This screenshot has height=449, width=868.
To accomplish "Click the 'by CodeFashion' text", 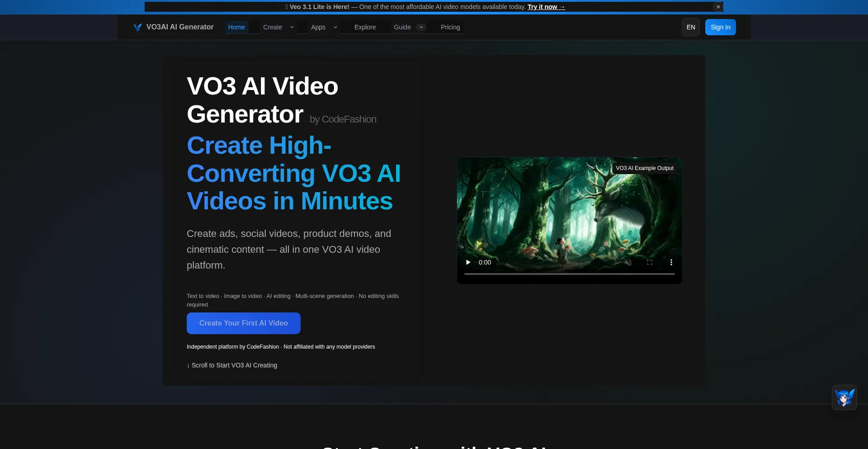I will pos(343,119).
